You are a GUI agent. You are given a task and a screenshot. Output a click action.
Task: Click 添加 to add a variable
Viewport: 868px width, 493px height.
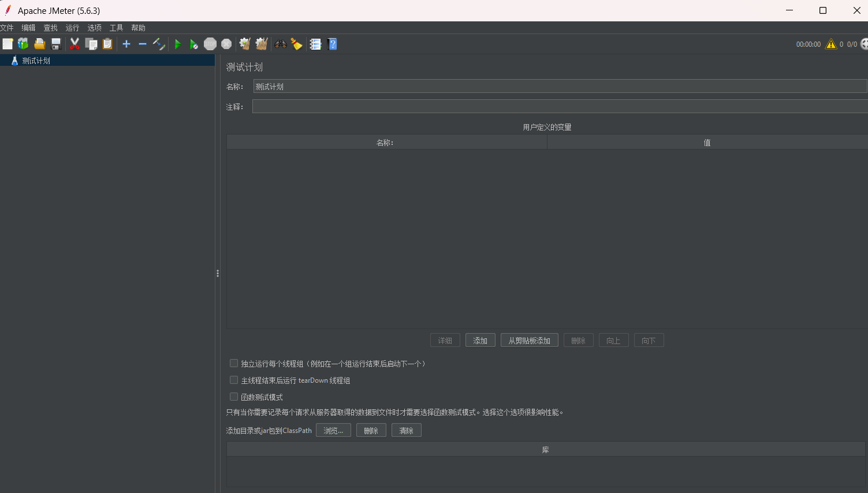click(480, 341)
